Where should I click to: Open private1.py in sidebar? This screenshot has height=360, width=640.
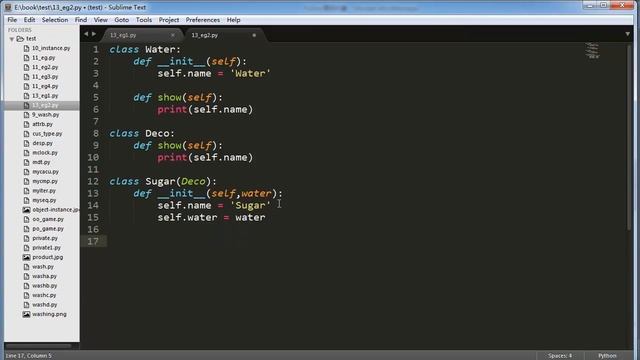point(46,248)
